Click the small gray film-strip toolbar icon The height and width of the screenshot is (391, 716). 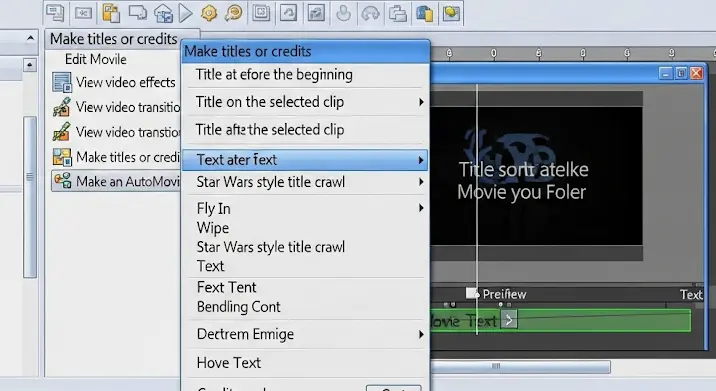coord(83,13)
